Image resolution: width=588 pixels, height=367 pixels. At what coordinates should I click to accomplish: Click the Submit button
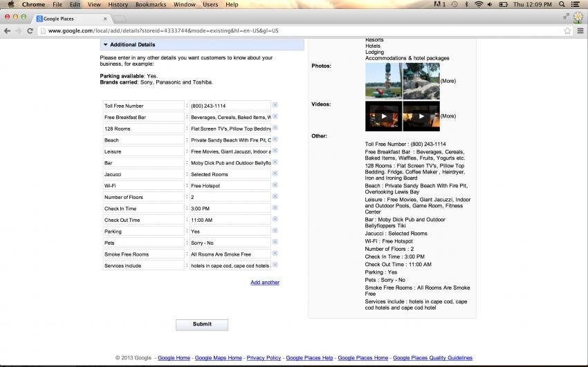point(202,325)
